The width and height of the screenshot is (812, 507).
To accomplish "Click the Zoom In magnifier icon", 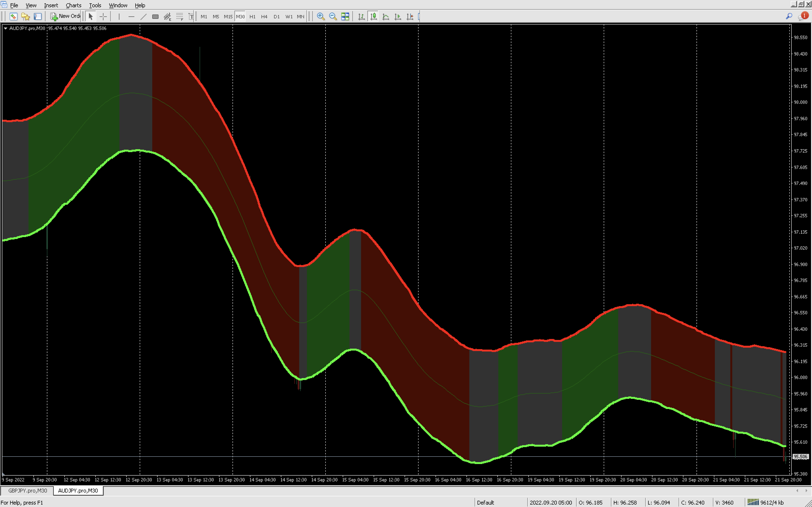I will (320, 16).
